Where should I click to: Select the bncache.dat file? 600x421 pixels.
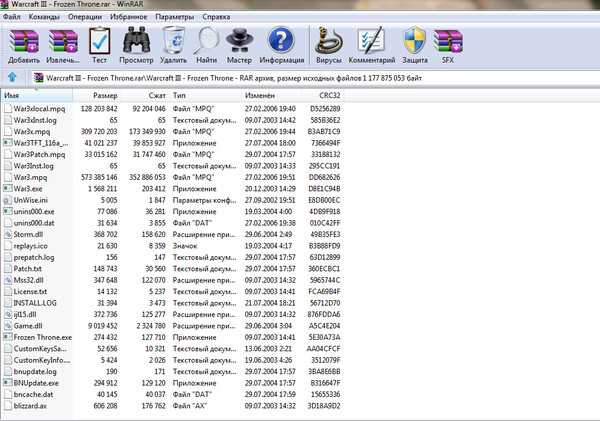33,394
